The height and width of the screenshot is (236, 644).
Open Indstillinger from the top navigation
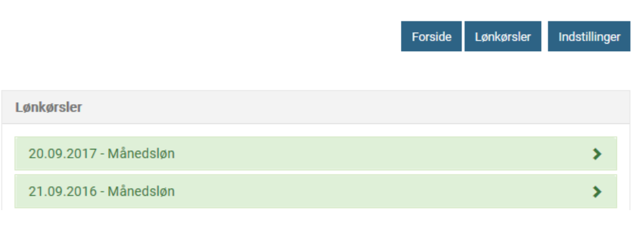coord(589,37)
